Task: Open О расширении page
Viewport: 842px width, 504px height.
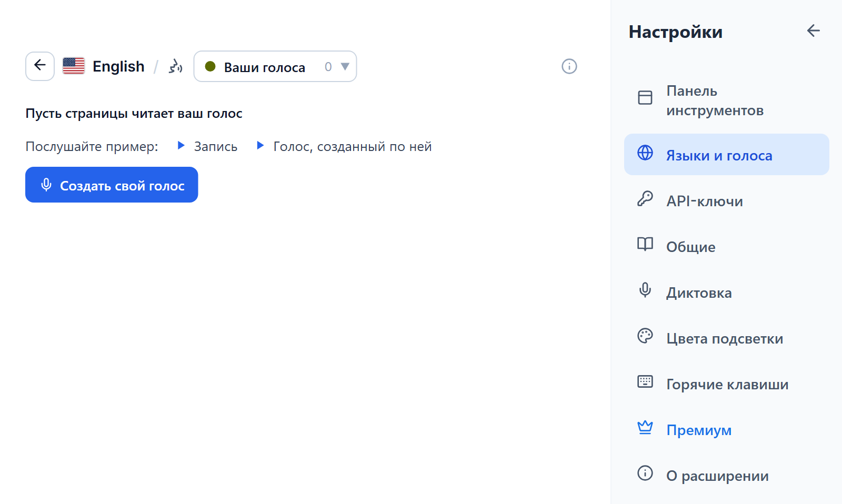Action: [x=727, y=475]
